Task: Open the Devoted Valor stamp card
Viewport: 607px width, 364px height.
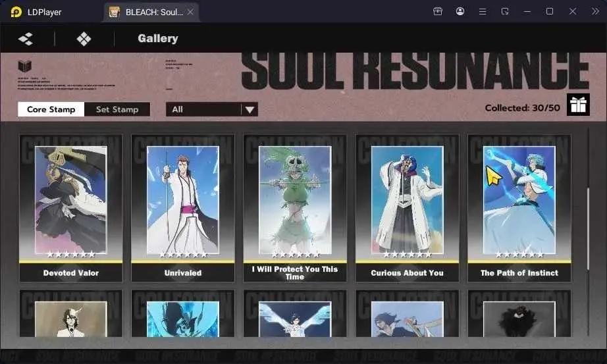Action: coord(71,208)
